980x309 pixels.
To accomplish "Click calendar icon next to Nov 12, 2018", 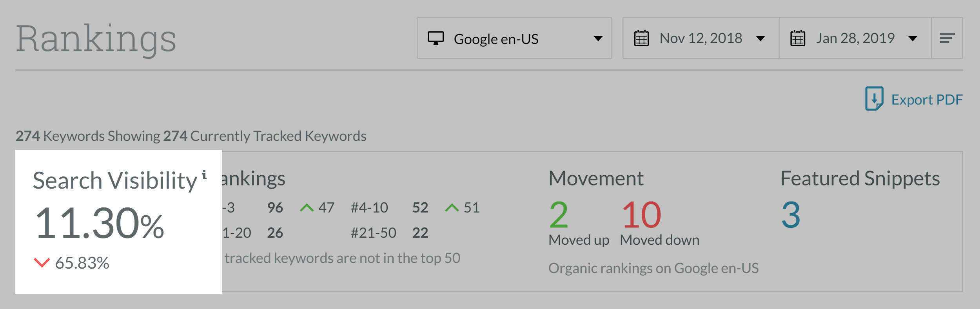I will tap(641, 38).
